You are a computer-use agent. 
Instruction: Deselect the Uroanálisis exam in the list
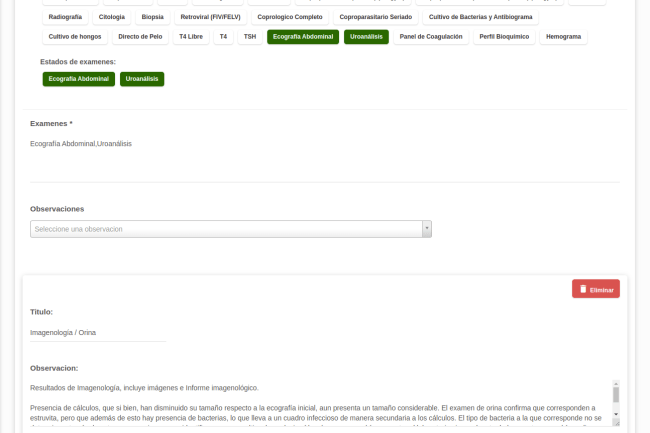pyautogui.click(x=366, y=37)
